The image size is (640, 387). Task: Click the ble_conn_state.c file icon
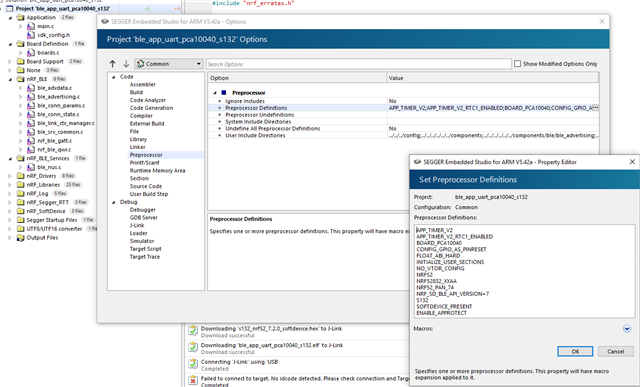31,114
